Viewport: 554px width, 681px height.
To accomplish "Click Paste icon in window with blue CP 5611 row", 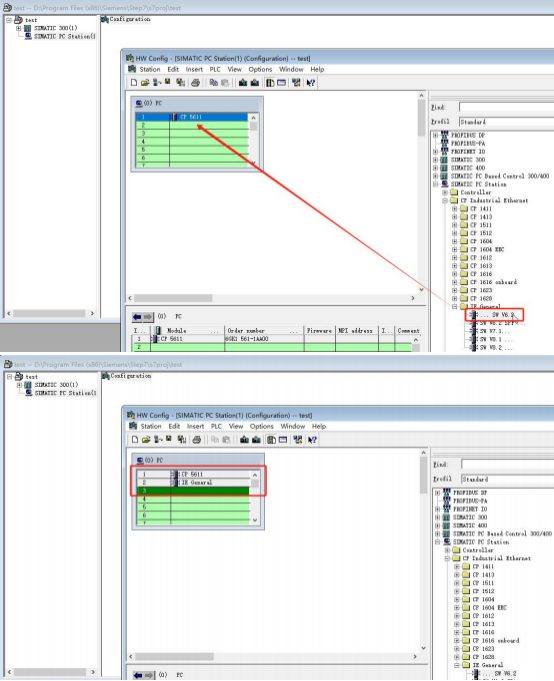I will pos(225,83).
